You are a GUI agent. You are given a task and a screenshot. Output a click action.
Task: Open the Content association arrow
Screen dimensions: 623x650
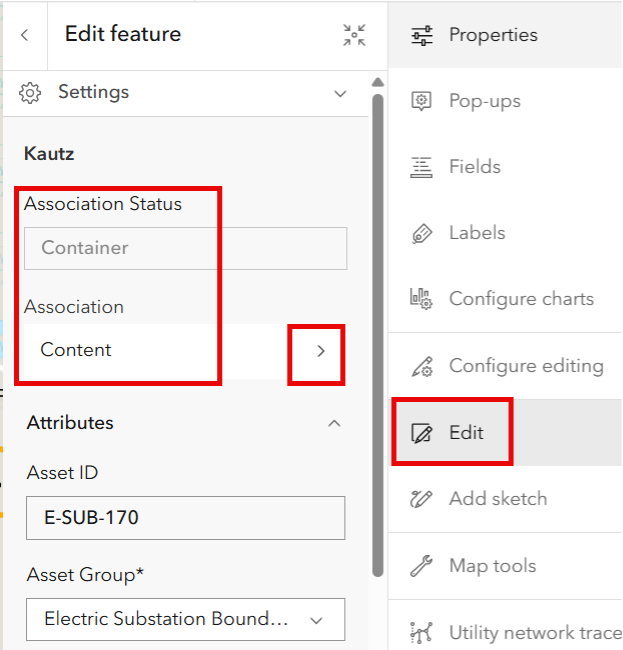click(321, 351)
